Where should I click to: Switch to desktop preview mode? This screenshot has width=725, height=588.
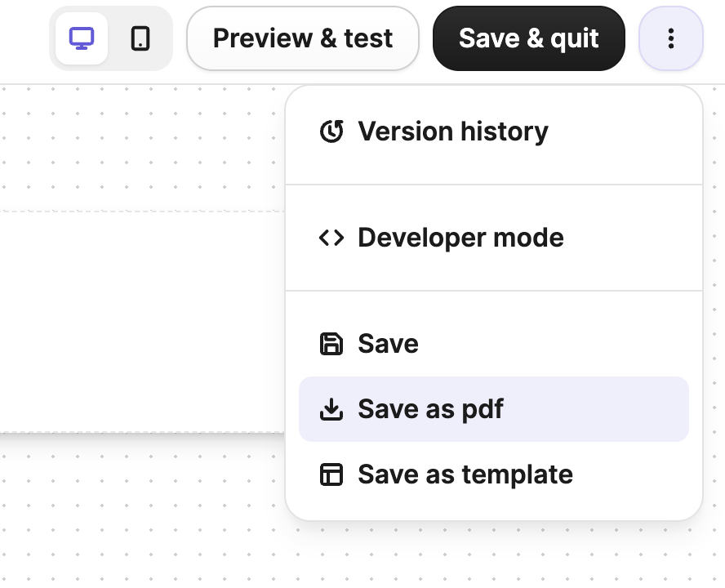click(82, 38)
